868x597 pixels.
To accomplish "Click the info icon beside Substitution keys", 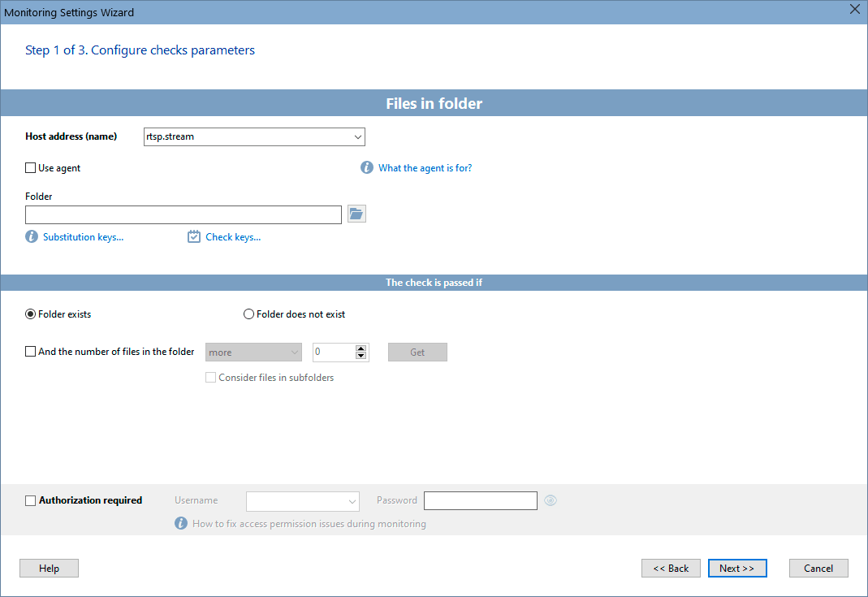I will pyautogui.click(x=30, y=236).
